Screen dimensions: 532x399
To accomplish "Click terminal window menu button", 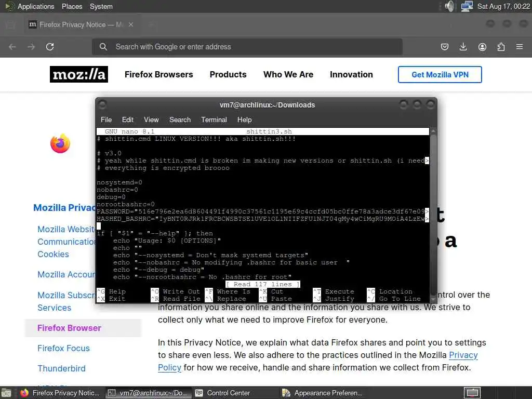I will tap(102, 104).
